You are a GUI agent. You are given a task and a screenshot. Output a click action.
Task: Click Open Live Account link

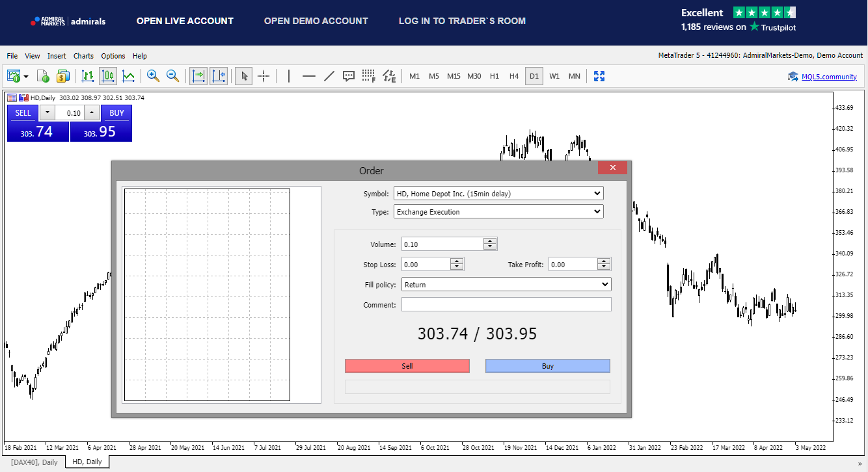tap(185, 21)
